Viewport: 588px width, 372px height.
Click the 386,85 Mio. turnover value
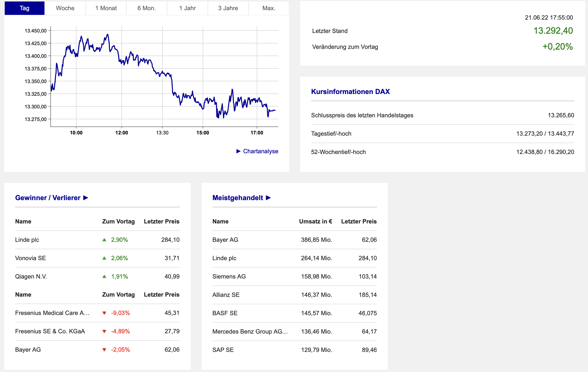[x=317, y=240]
